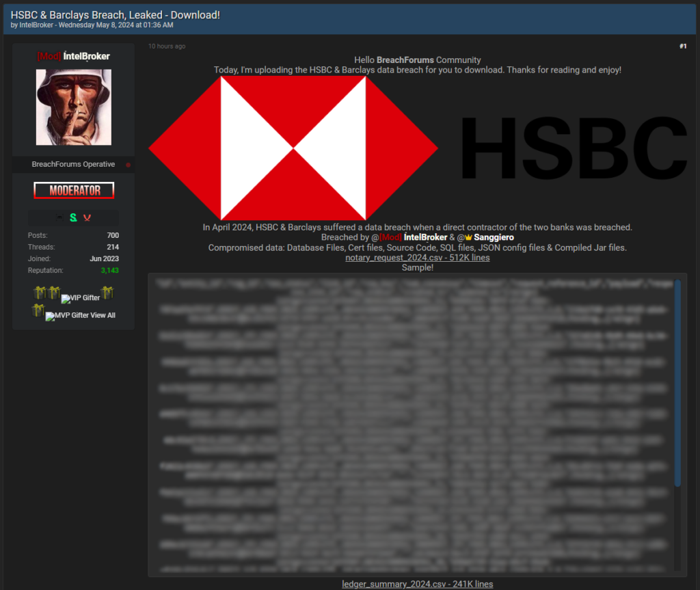
Task: Click the bold 'BreachForums' word in the greeting
Action: point(405,60)
